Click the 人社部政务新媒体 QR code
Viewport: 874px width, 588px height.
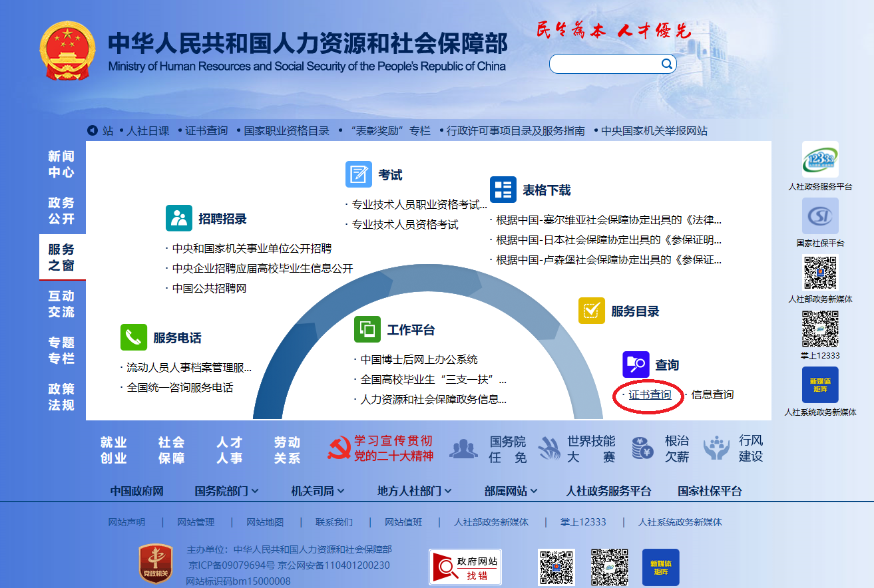pyautogui.click(x=820, y=273)
